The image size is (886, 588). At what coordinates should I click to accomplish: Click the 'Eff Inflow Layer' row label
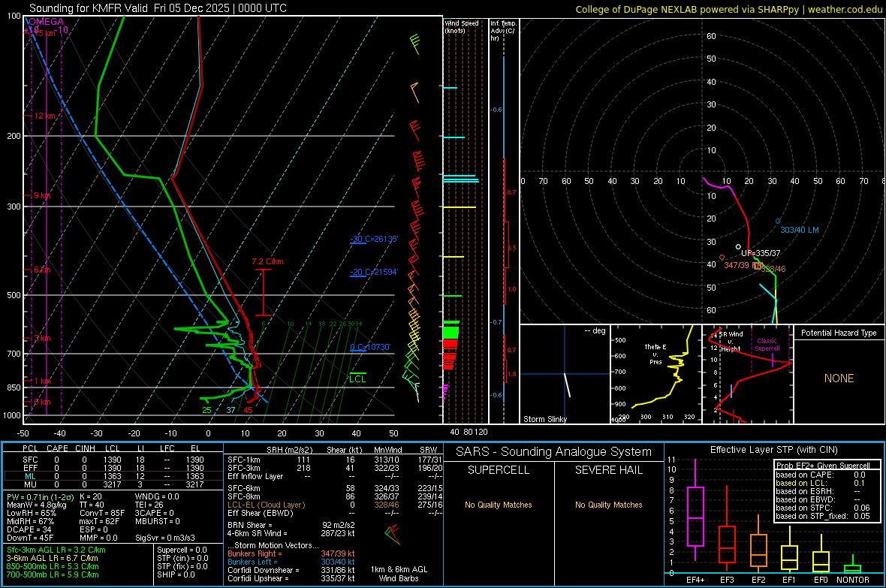(255, 477)
